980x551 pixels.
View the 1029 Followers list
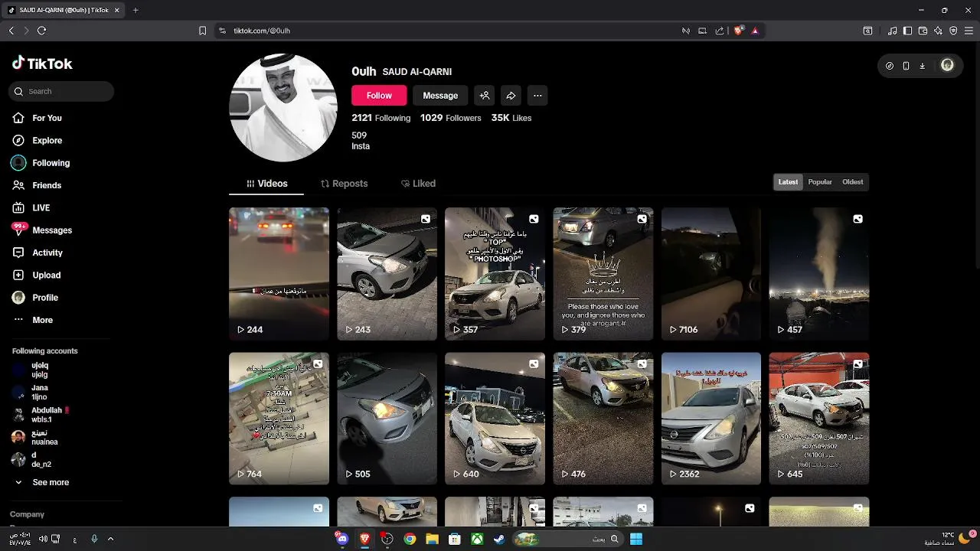(x=451, y=118)
